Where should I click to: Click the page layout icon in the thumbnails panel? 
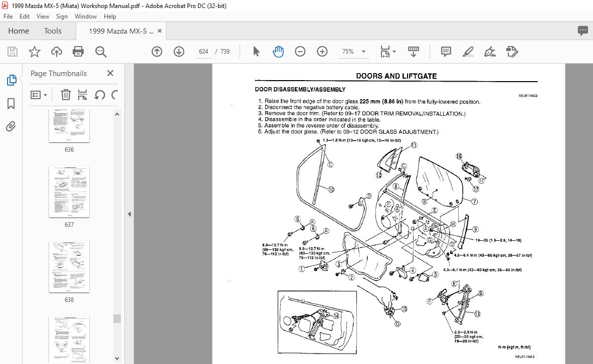82,95
